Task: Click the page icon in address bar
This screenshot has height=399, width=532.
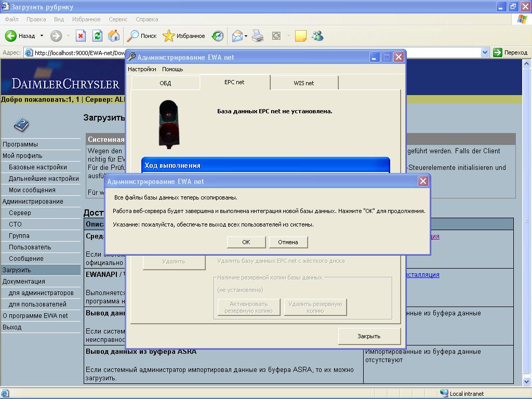Action: click(29, 52)
